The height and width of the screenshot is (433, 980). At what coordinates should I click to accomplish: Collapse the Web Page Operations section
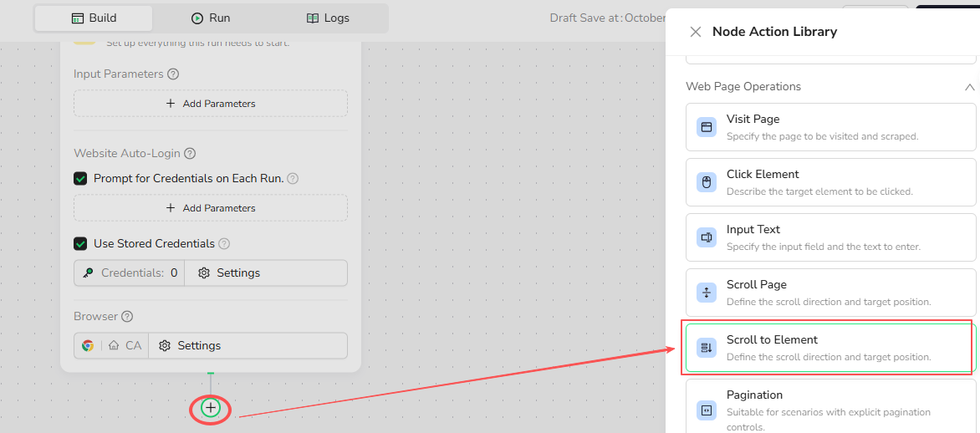(969, 87)
